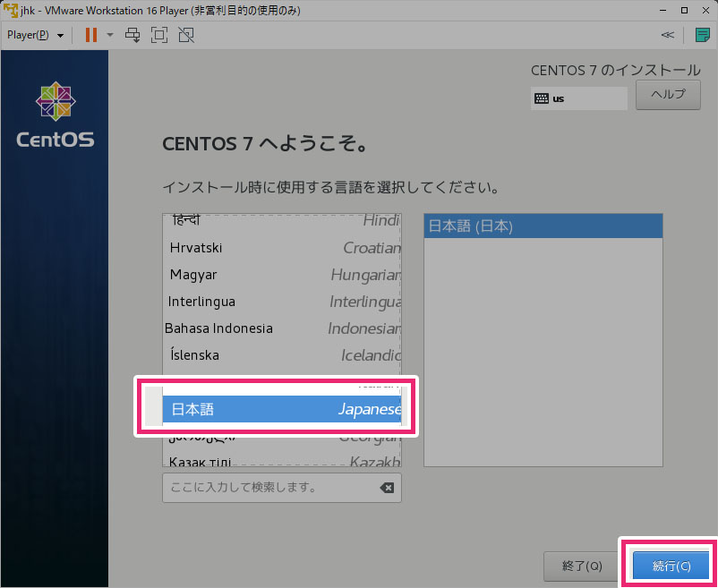Select Íslenska Icelandic language
This screenshot has width=718, height=588.
click(282, 355)
